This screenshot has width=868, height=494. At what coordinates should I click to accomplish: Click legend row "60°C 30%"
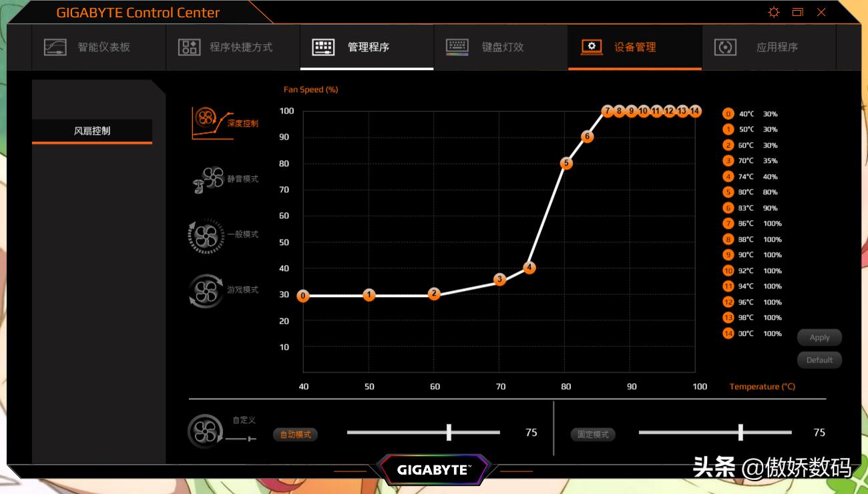pos(750,146)
